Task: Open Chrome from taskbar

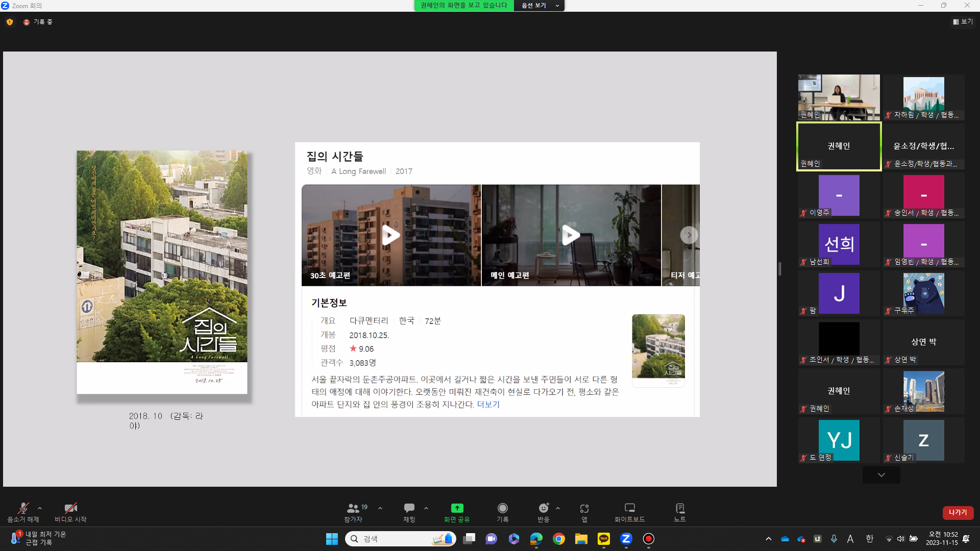Action: pyautogui.click(x=559, y=539)
